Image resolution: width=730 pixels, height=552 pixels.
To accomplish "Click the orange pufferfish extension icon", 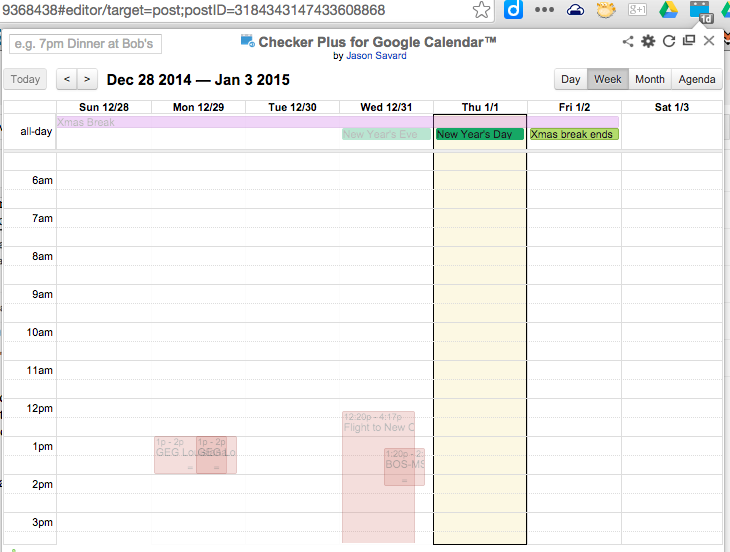I will [x=606, y=10].
